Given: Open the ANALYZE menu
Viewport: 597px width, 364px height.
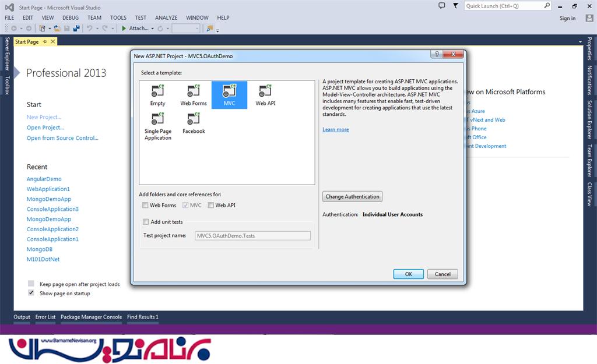Looking at the screenshot, I should pos(166,18).
